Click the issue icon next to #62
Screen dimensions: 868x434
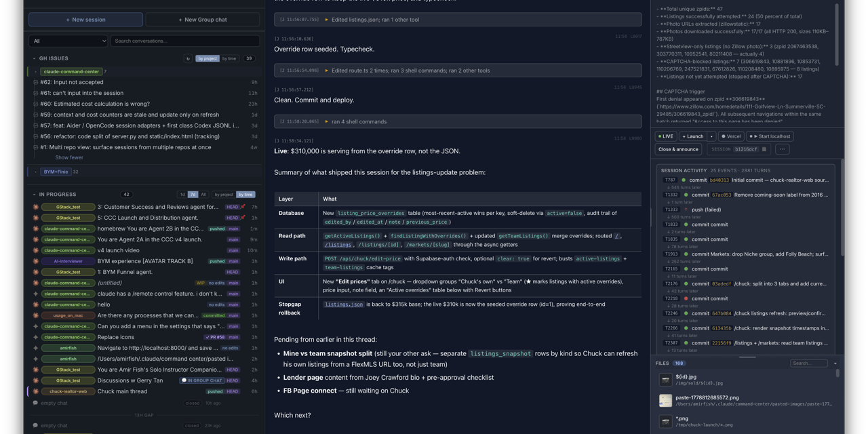[36, 82]
